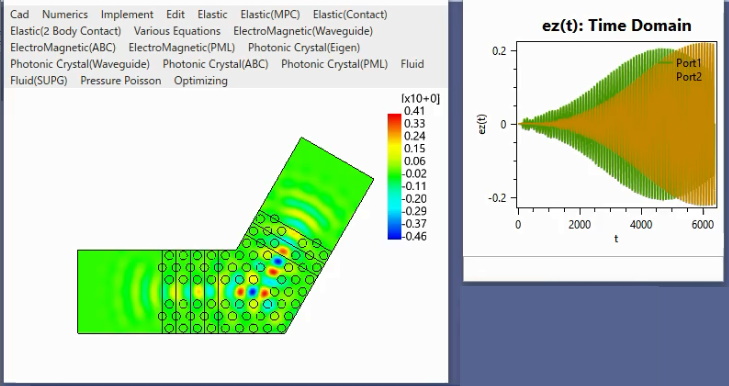Click the 6000 tick on time axis
This screenshot has height=386, width=729.
[x=702, y=225]
